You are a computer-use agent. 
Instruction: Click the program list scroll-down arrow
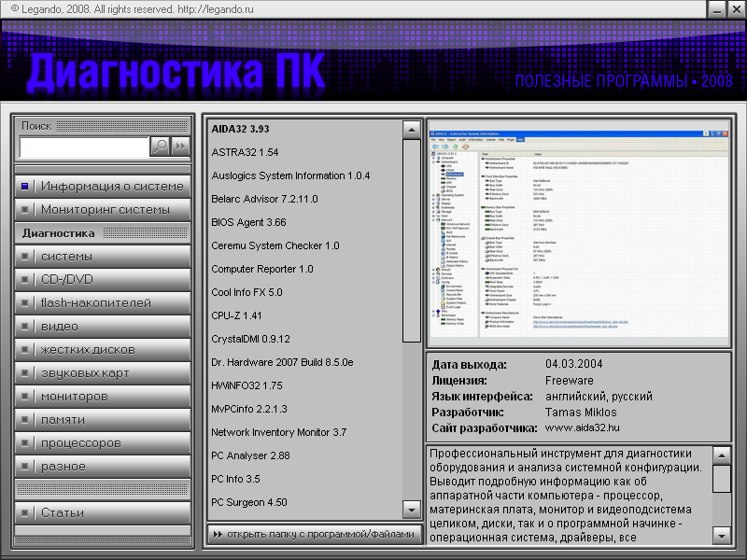pos(412,510)
